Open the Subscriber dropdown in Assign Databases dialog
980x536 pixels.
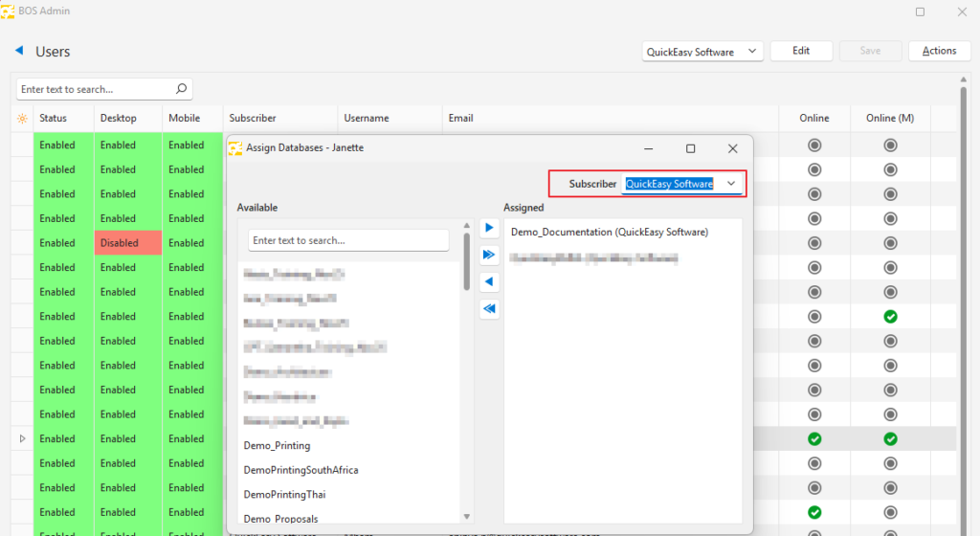point(731,184)
